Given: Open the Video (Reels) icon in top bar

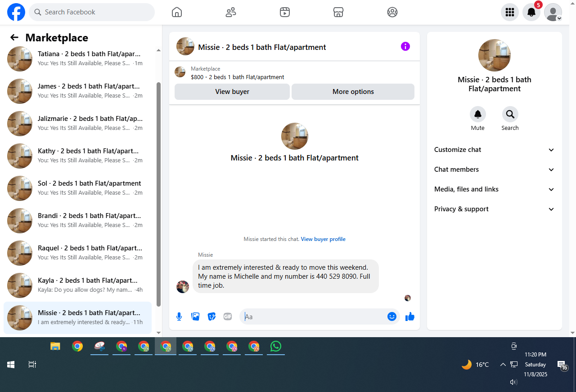Looking at the screenshot, I should (284, 12).
